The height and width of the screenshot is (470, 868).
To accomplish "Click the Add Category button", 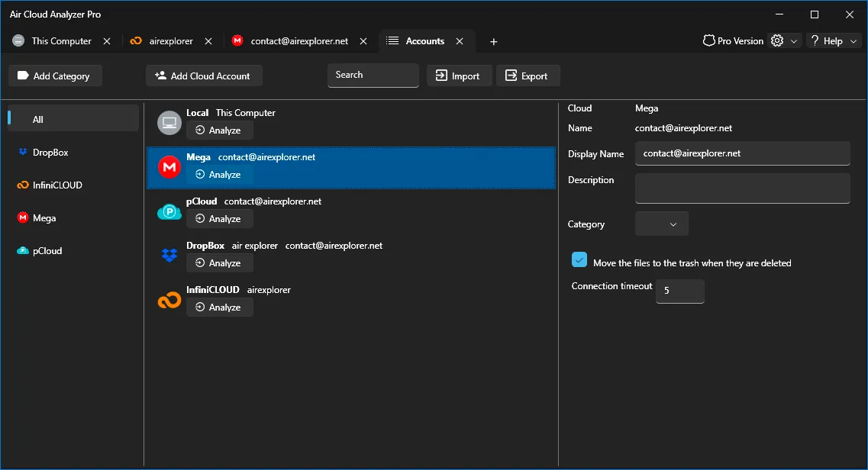I will [55, 76].
